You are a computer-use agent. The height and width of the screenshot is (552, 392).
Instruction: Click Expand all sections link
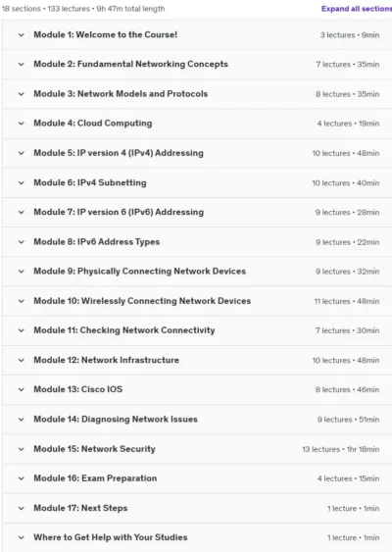click(357, 9)
